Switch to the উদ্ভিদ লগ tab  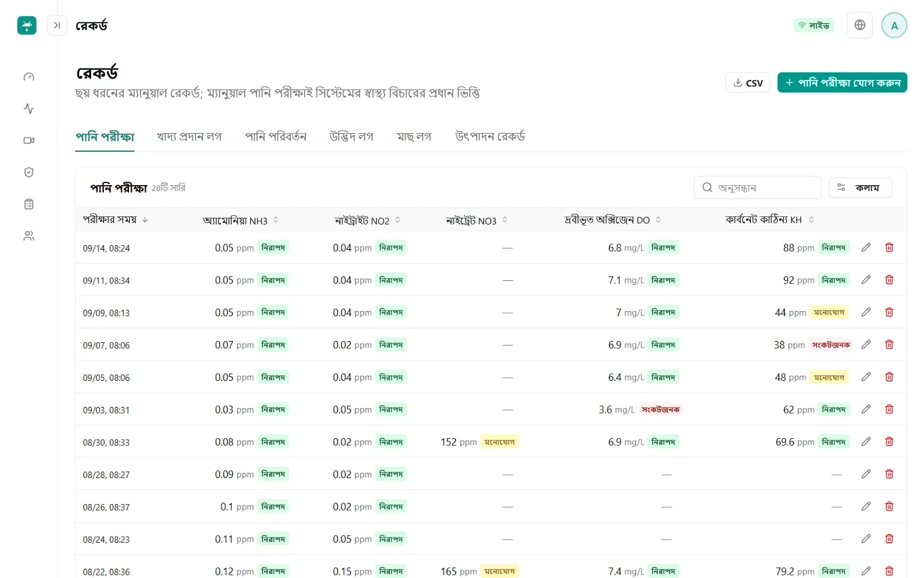[x=351, y=137]
